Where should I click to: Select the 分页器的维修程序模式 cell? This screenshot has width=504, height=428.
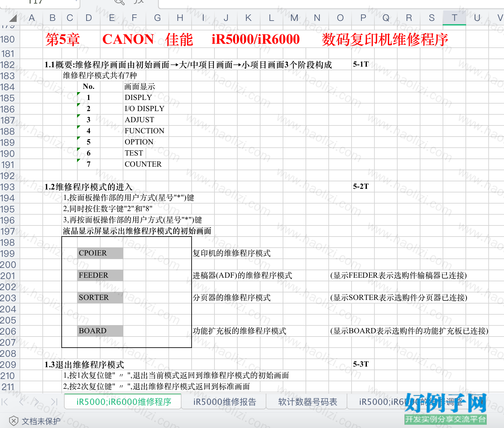coord(231,298)
